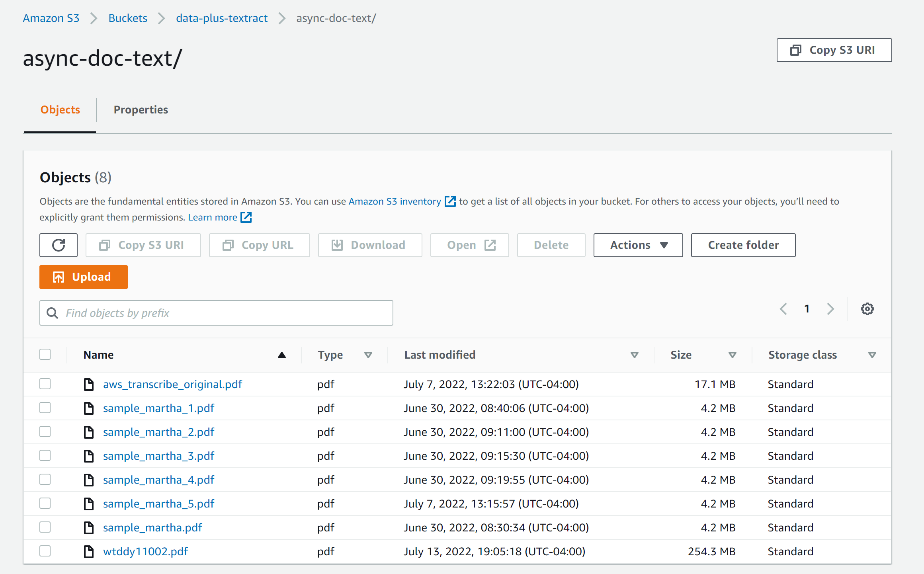Open aws_transcribe_original.pdf object link
The width and height of the screenshot is (924, 574).
[x=172, y=384]
